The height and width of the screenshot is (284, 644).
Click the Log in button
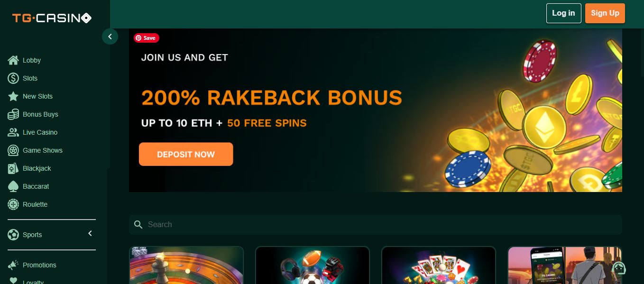(563, 13)
